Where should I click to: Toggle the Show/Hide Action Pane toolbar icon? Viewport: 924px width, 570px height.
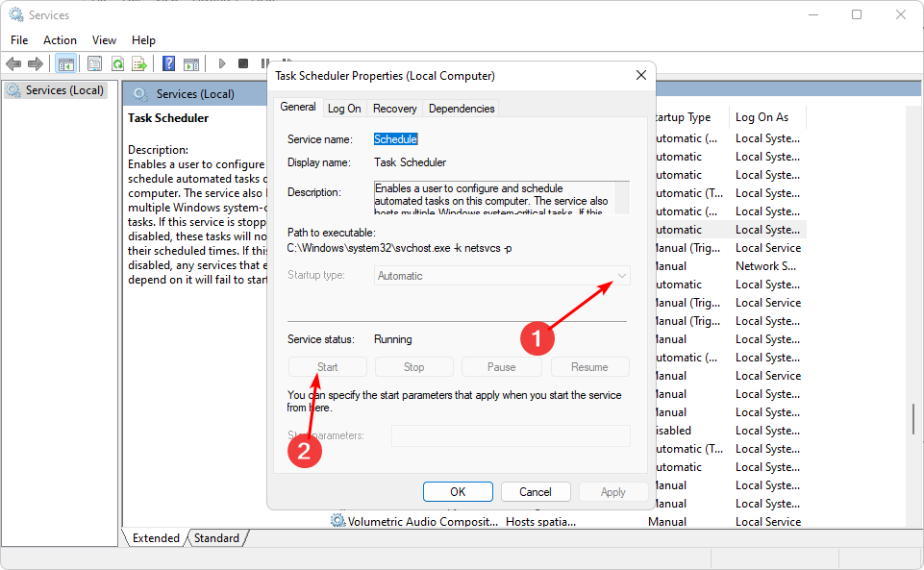(191, 63)
